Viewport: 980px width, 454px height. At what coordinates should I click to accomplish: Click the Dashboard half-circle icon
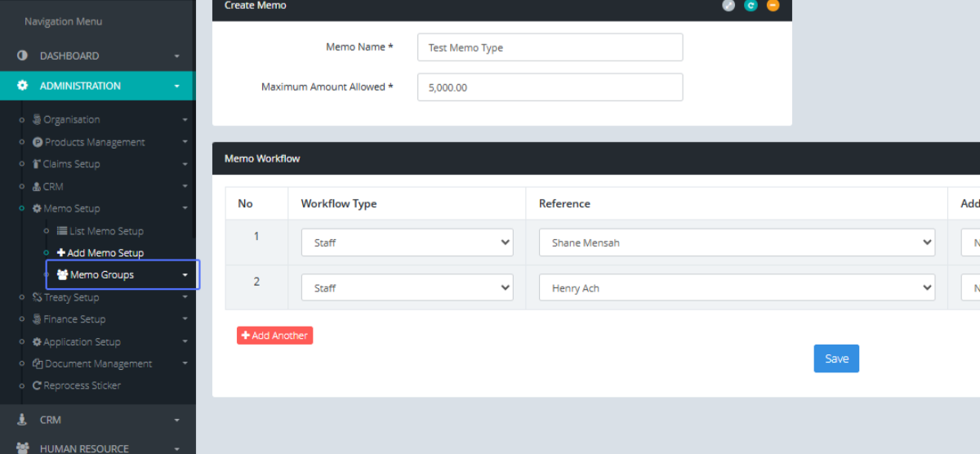tap(22, 56)
